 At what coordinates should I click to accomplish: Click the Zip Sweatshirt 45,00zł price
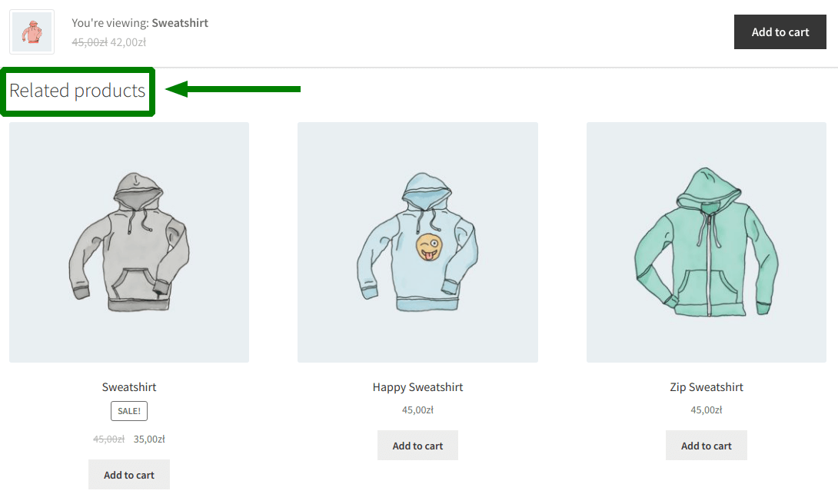click(x=706, y=410)
